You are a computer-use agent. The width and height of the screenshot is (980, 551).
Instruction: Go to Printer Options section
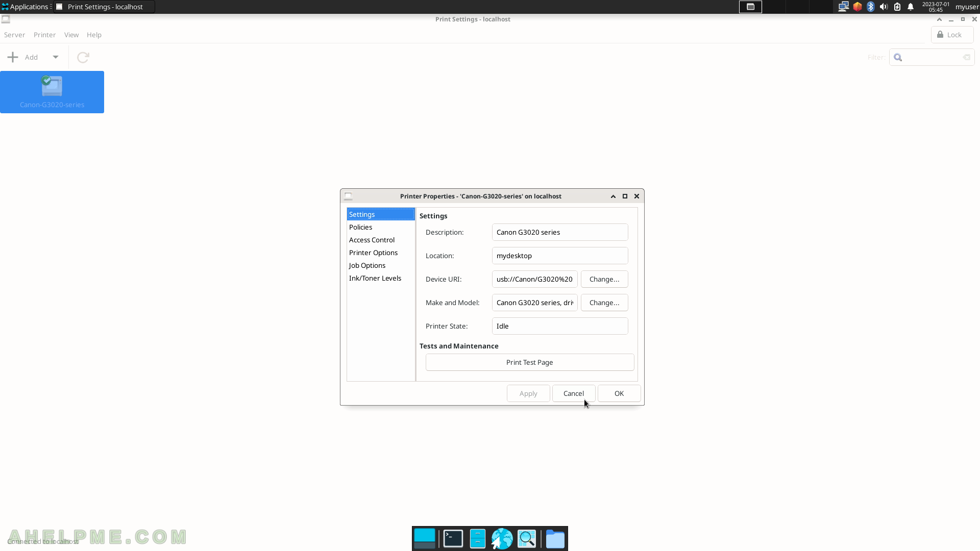coord(381,253)
